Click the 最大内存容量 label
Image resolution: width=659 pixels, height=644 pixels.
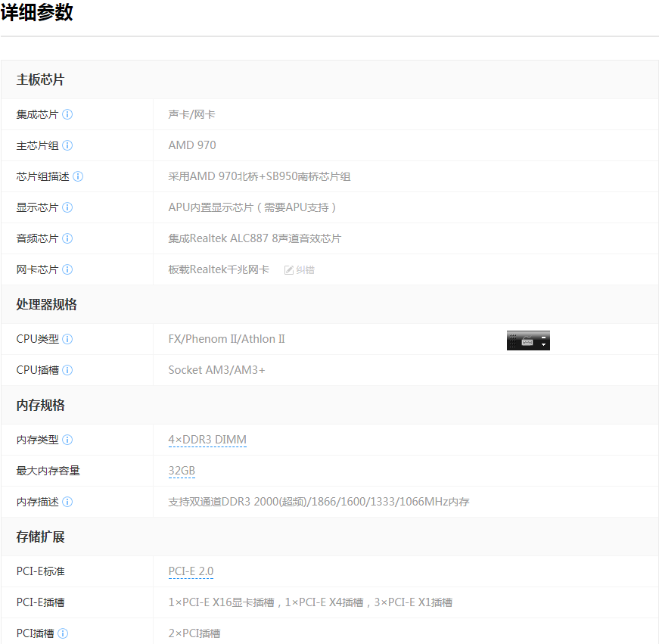(48, 471)
